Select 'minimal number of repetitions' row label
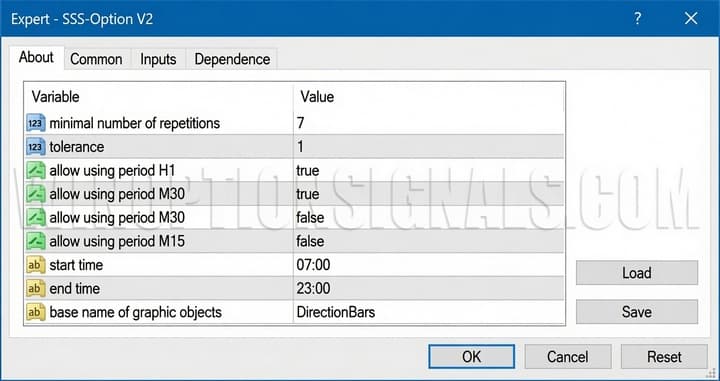Screen dimensions: 720x381 [135, 123]
